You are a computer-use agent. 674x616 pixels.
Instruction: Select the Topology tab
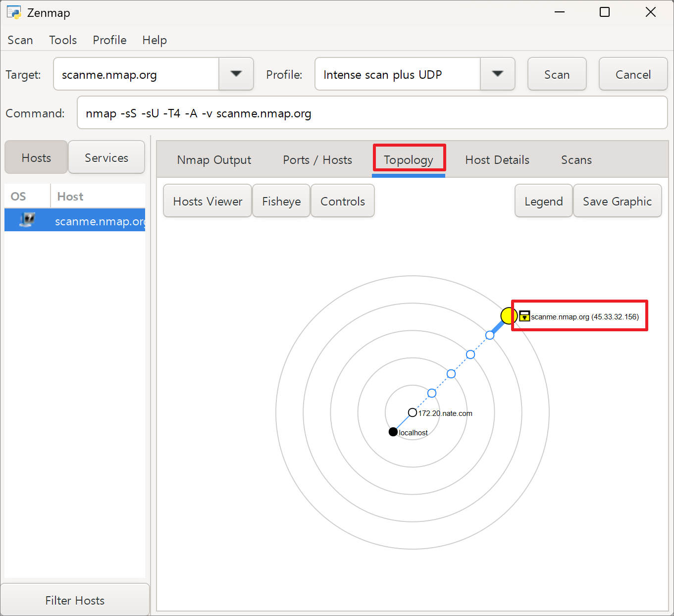point(409,160)
